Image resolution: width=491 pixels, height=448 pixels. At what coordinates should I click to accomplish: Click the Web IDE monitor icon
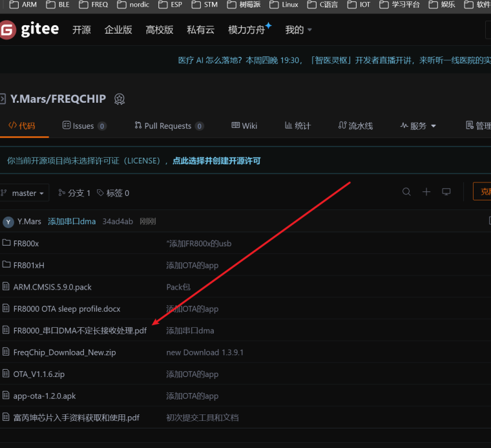[x=446, y=192]
